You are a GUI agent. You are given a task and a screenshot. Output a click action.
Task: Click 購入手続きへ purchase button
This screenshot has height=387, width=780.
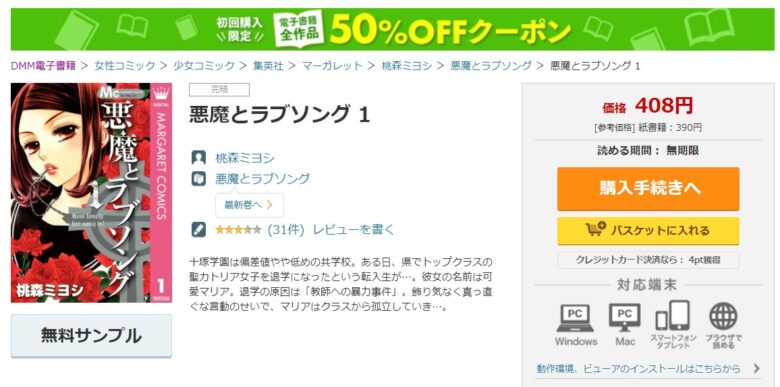[648, 189]
